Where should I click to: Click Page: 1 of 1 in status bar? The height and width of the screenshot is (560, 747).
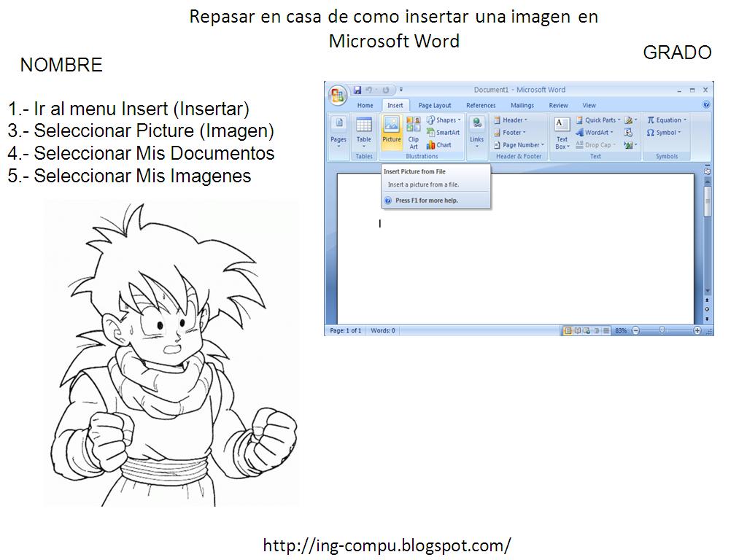345,330
